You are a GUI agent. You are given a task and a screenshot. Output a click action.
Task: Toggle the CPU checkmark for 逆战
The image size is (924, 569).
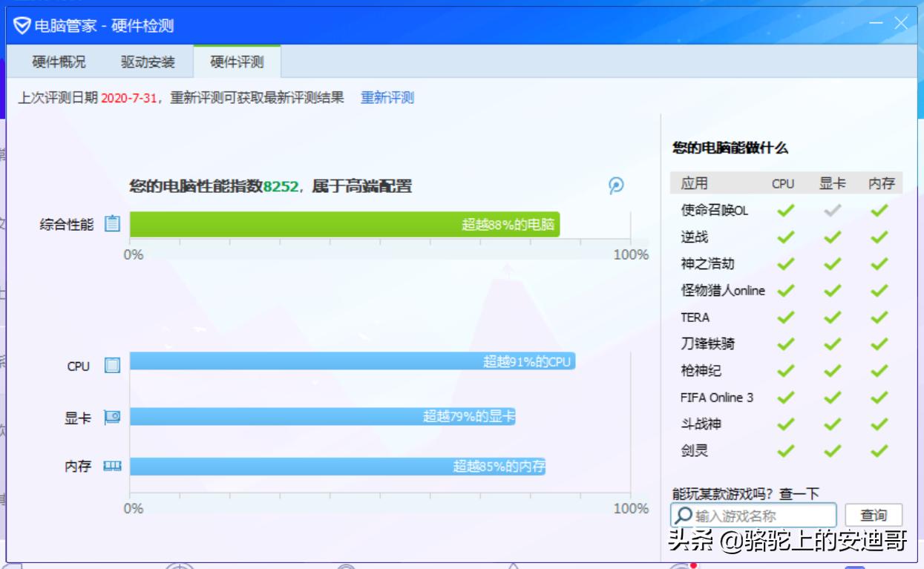tap(784, 237)
